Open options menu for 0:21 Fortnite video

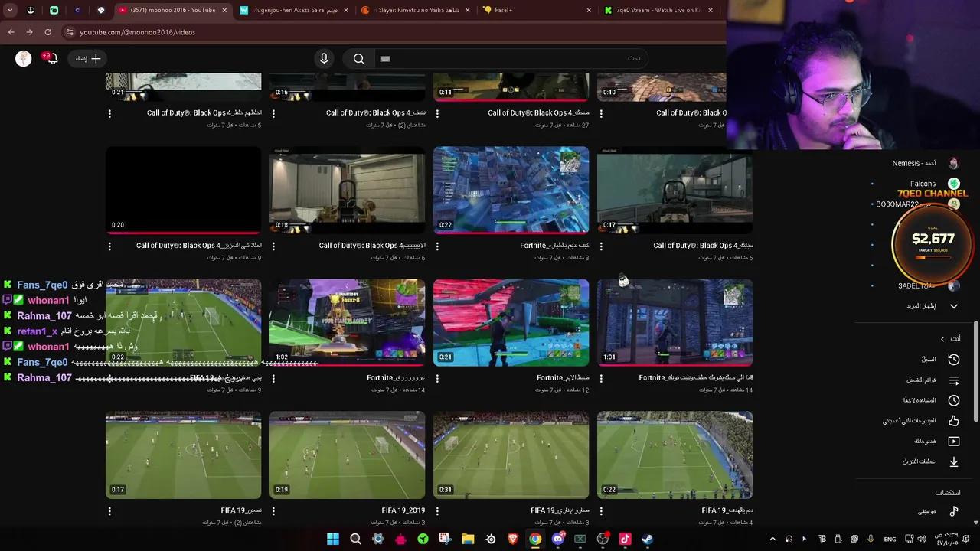pyautogui.click(x=437, y=379)
